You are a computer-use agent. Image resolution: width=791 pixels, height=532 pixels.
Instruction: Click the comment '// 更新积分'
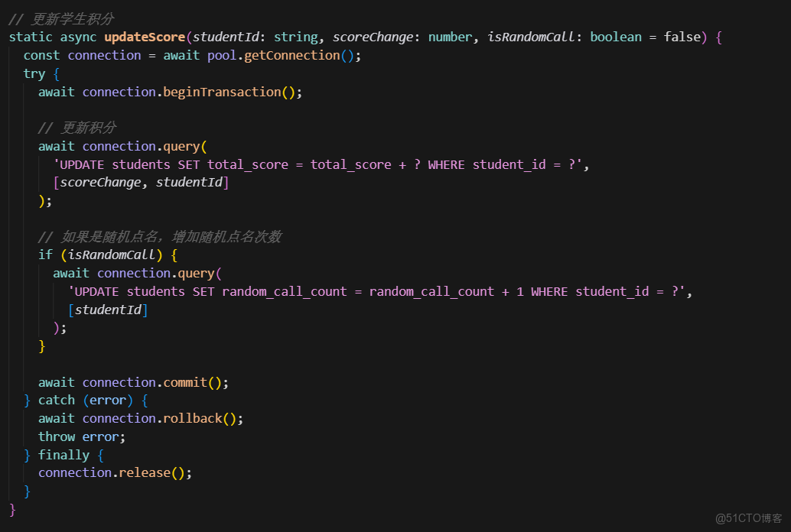pos(77,128)
